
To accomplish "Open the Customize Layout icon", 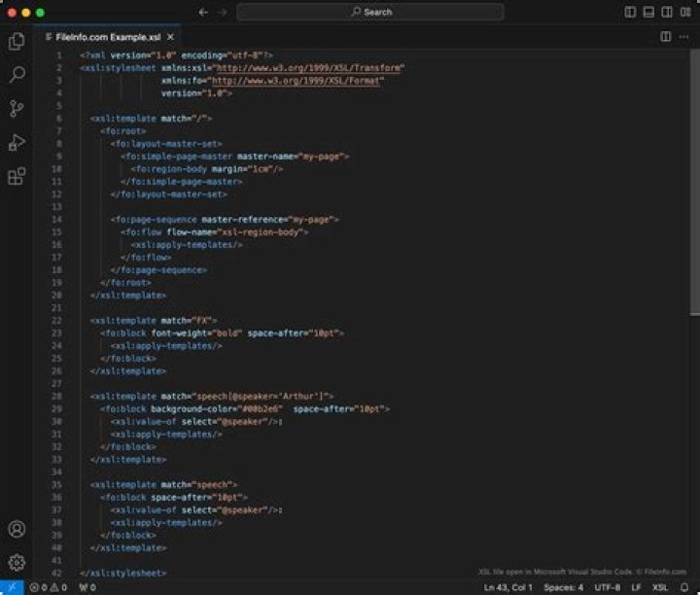I will (x=685, y=12).
